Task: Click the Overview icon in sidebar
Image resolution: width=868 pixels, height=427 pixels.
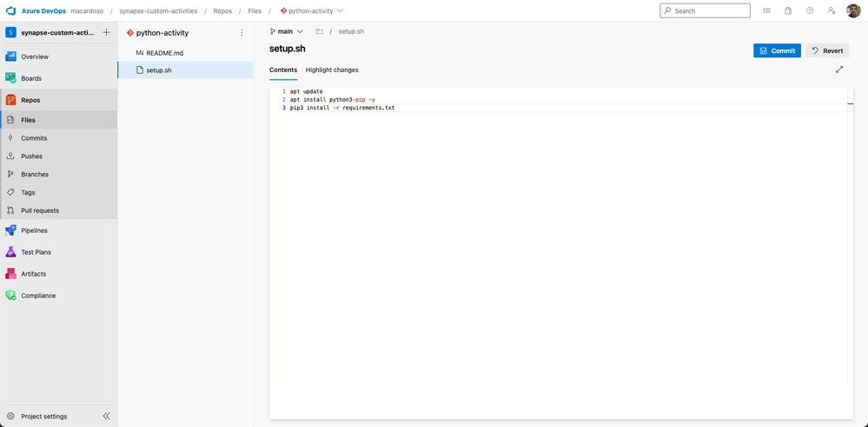Action: (10, 57)
